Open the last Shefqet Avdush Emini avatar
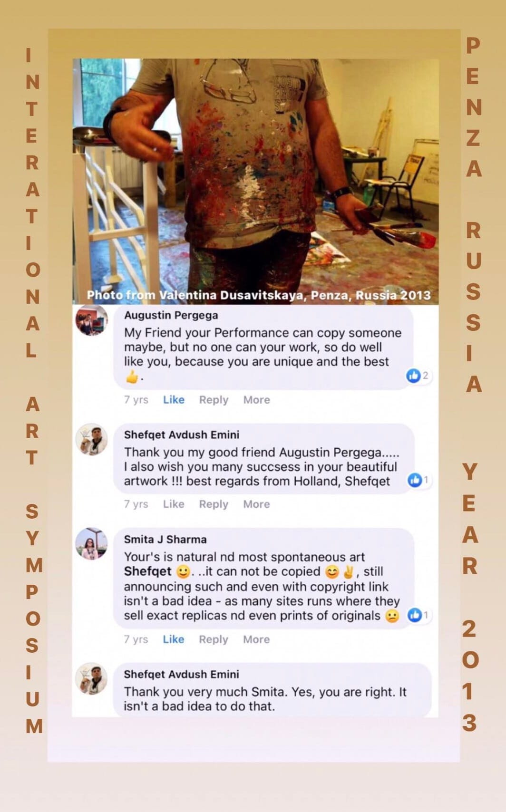This screenshot has height=812, width=506. coord(91,678)
